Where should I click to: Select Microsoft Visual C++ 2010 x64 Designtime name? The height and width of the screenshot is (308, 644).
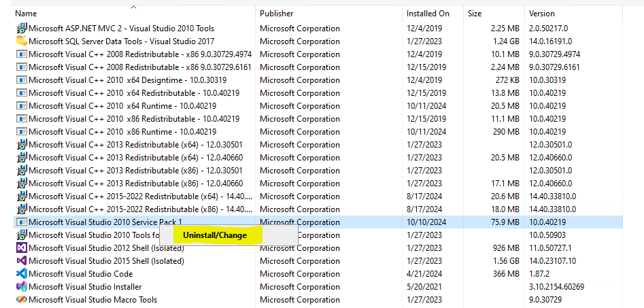point(127,80)
